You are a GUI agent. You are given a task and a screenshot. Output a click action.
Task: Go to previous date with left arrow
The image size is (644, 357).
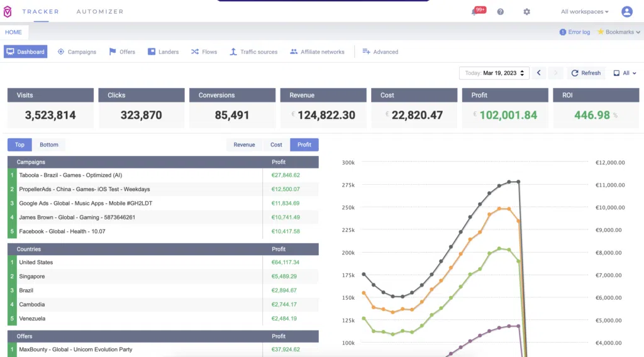[539, 73]
